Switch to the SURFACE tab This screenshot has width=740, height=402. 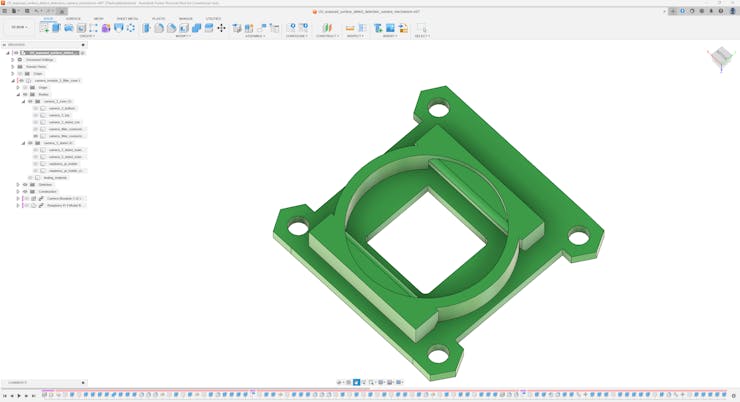pyautogui.click(x=73, y=18)
